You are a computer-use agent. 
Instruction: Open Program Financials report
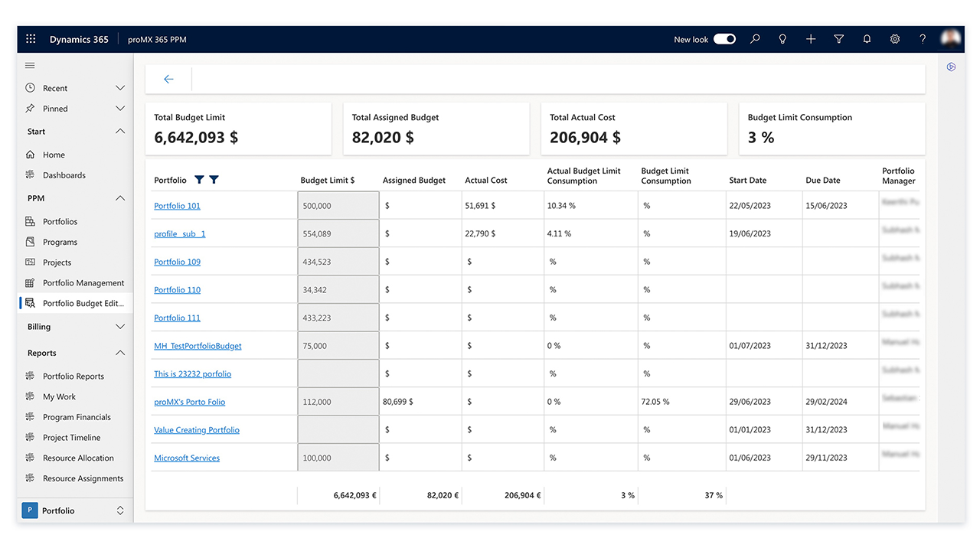77,417
